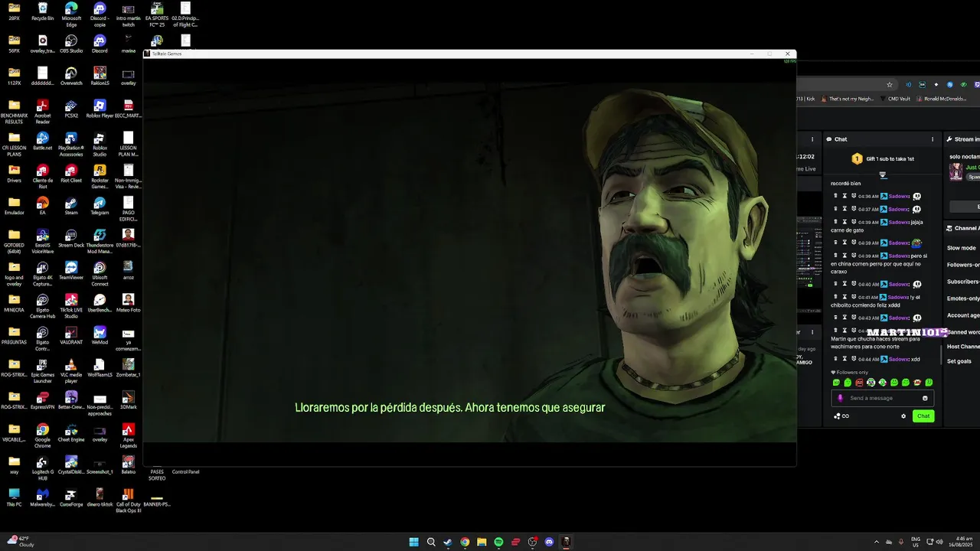Select the Cheat Engine desktop icon

click(70, 432)
